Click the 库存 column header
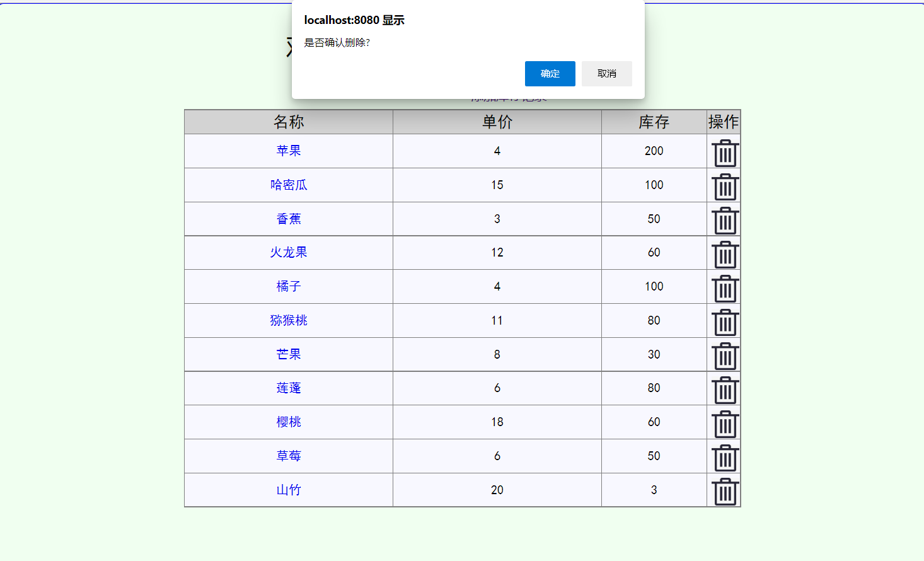924x561 pixels. pyautogui.click(x=654, y=122)
